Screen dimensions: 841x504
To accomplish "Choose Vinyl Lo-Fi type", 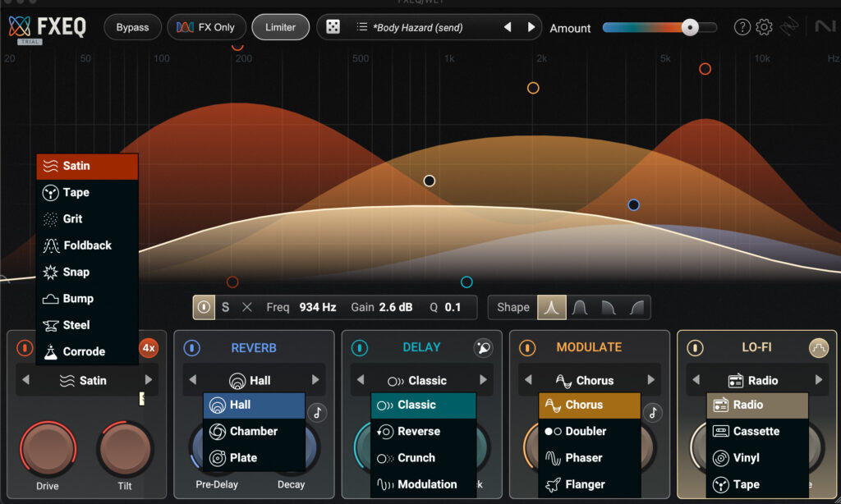I will click(x=757, y=458).
